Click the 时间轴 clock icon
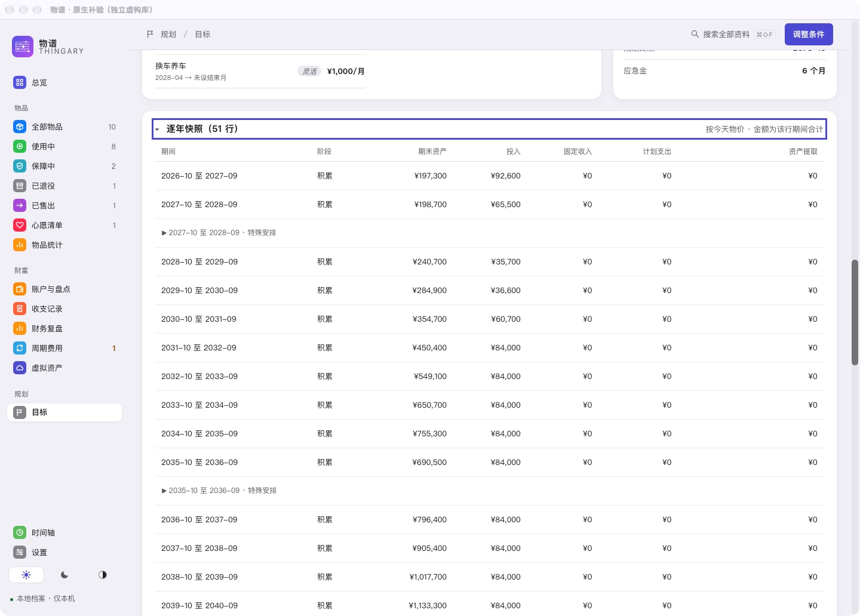860x616 pixels. click(20, 532)
